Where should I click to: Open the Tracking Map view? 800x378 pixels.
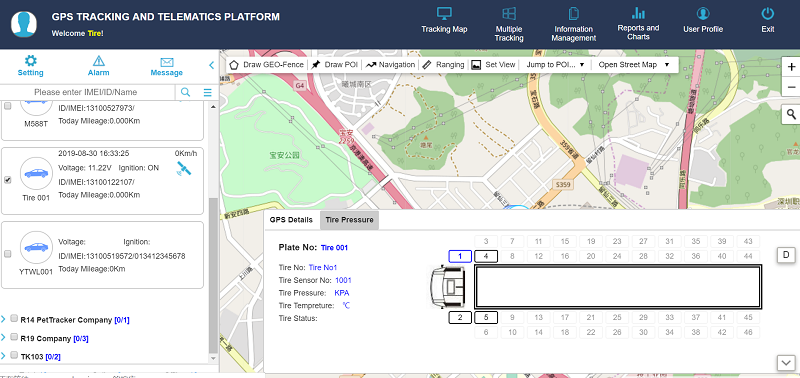(x=444, y=14)
